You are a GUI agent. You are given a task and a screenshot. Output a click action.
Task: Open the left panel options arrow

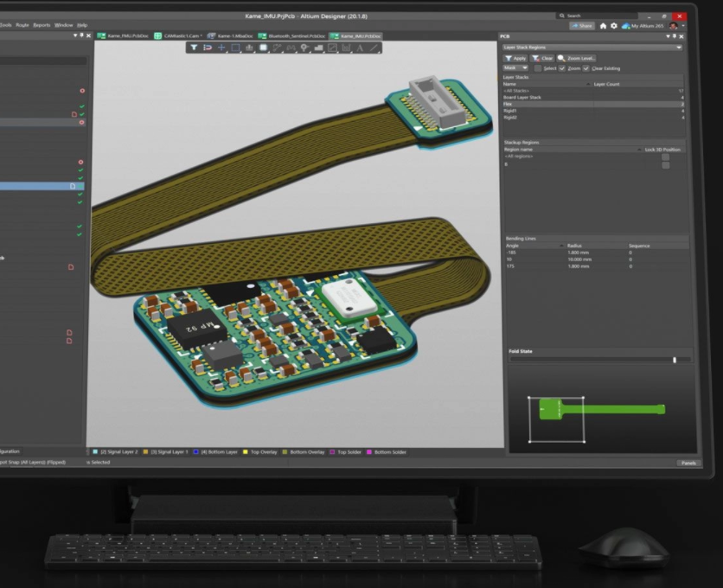pyautogui.click(x=75, y=35)
